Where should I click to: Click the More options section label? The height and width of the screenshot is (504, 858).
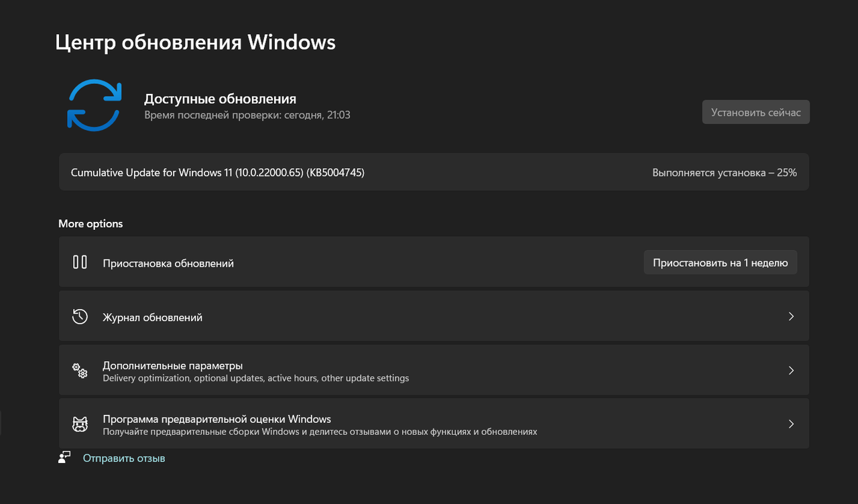pyautogui.click(x=90, y=223)
